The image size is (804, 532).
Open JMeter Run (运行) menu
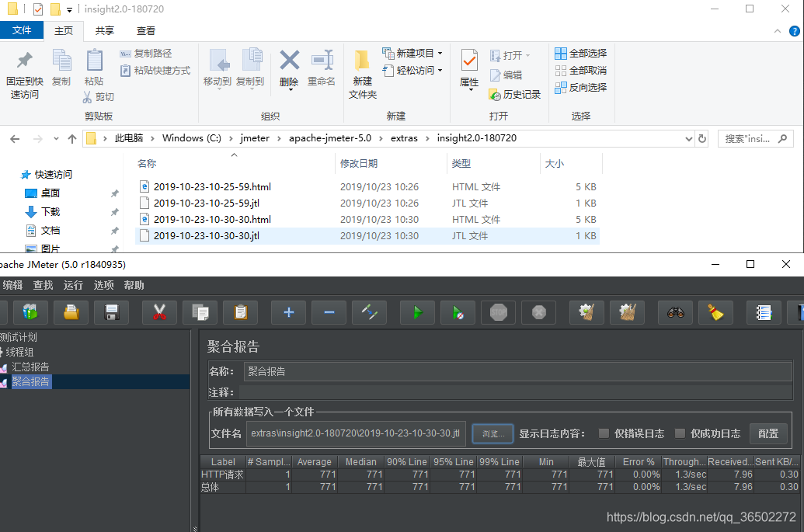(x=73, y=286)
